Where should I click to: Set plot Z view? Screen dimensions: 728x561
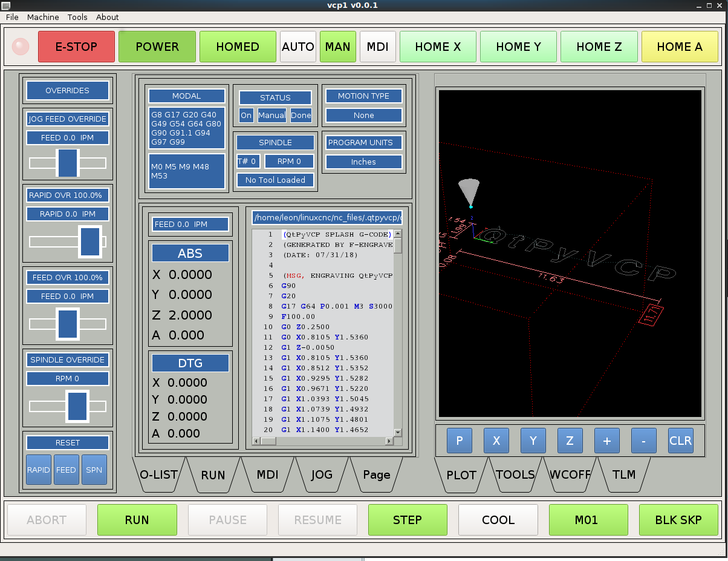point(570,441)
